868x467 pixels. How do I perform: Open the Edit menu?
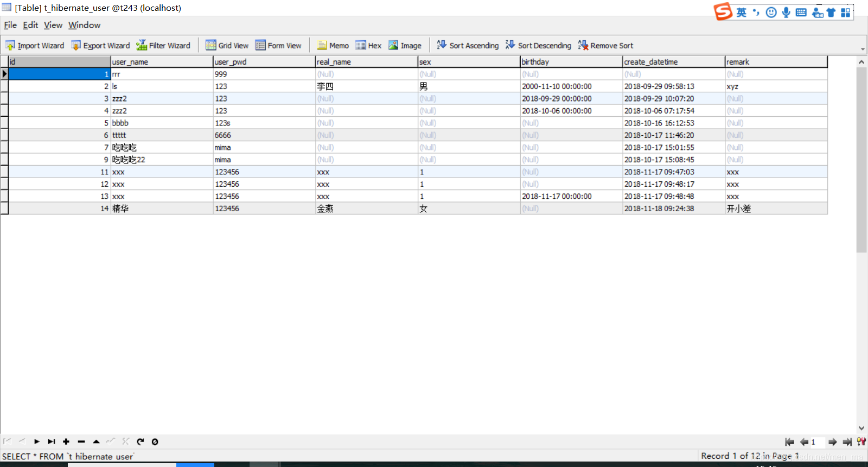point(30,25)
